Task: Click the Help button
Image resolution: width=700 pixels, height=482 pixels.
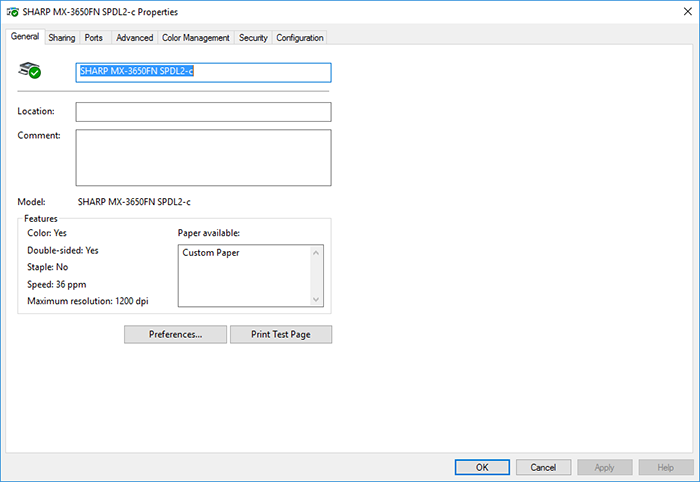Action: [666, 467]
